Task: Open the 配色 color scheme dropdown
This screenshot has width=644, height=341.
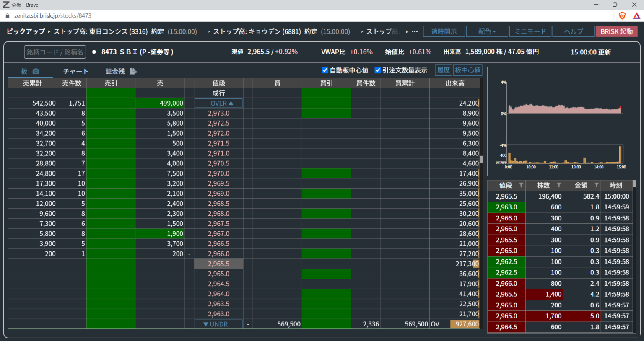Action: 487,31
